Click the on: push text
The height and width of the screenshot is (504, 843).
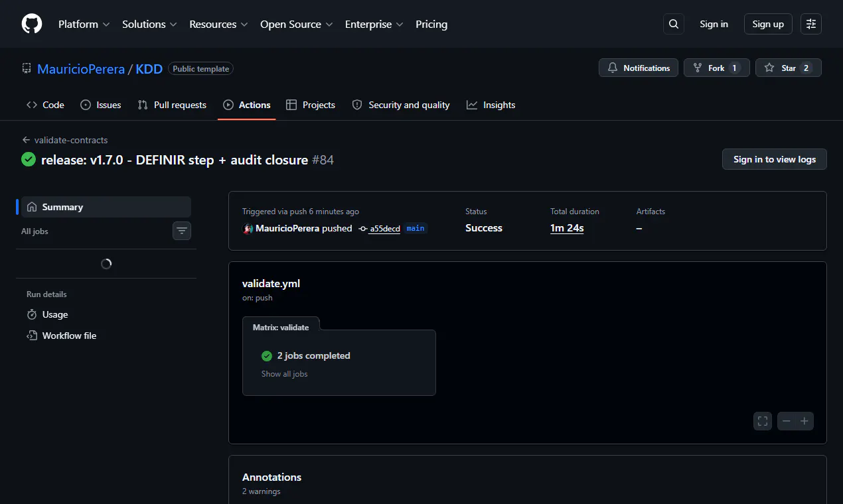point(258,298)
